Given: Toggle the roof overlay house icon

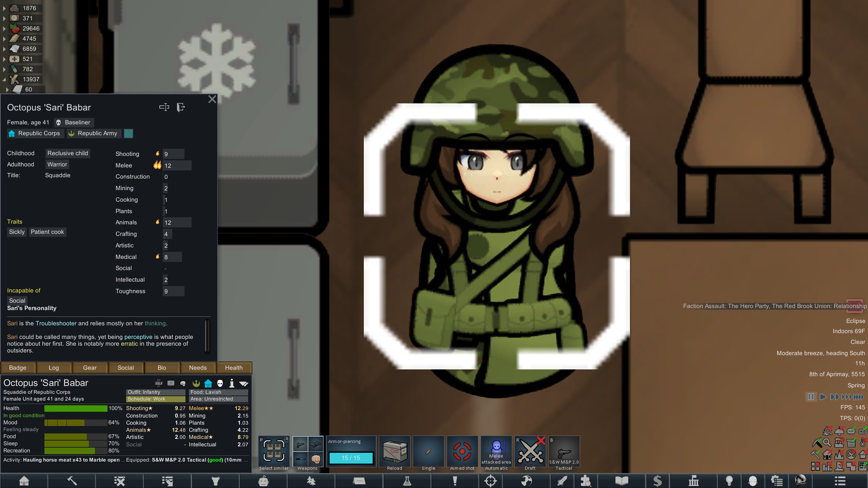Looking at the screenshot, I should coord(863,454).
